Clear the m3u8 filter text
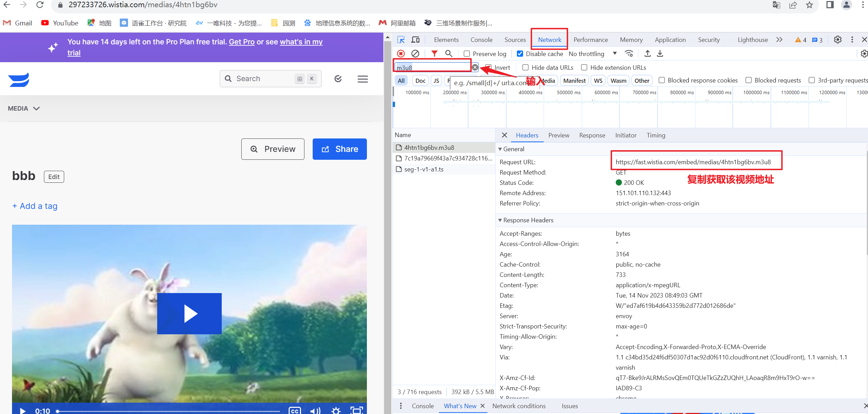 (x=475, y=67)
